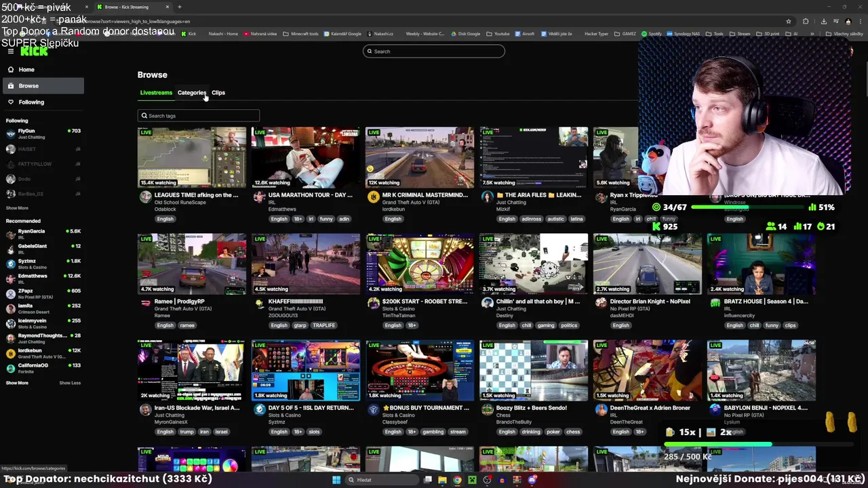
Task: Open the Kick hamburger menu
Action: coord(10,52)
